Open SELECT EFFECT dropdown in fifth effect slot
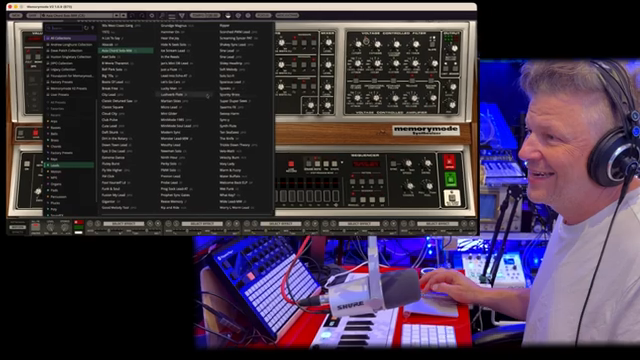 point(438,224)
